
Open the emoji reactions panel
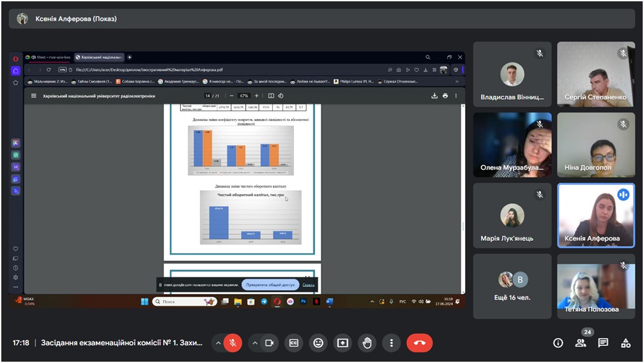tap(319, 343)
